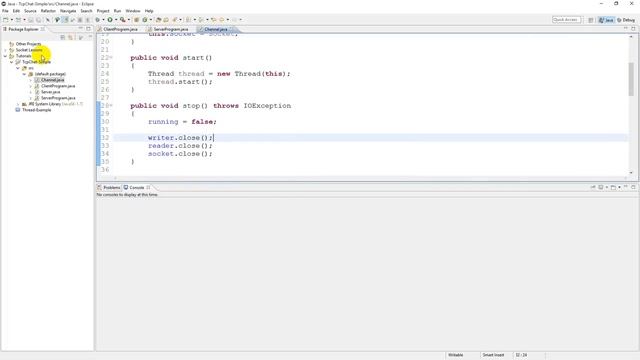Select the Package Explorer view tab
Image resolution: width=640 pixels, height=360 pixels.
coord(23,29)
